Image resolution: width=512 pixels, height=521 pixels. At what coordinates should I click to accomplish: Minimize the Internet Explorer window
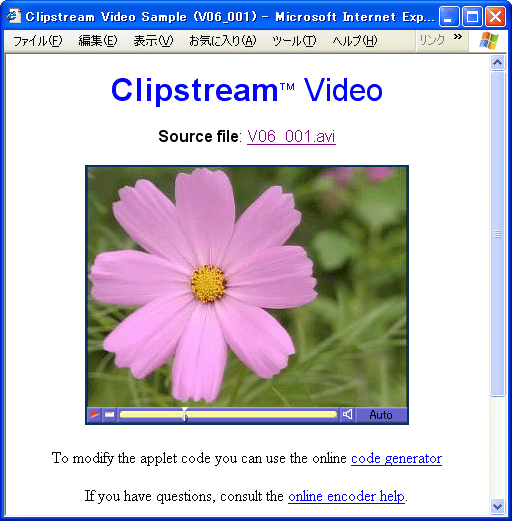point(449,16)
